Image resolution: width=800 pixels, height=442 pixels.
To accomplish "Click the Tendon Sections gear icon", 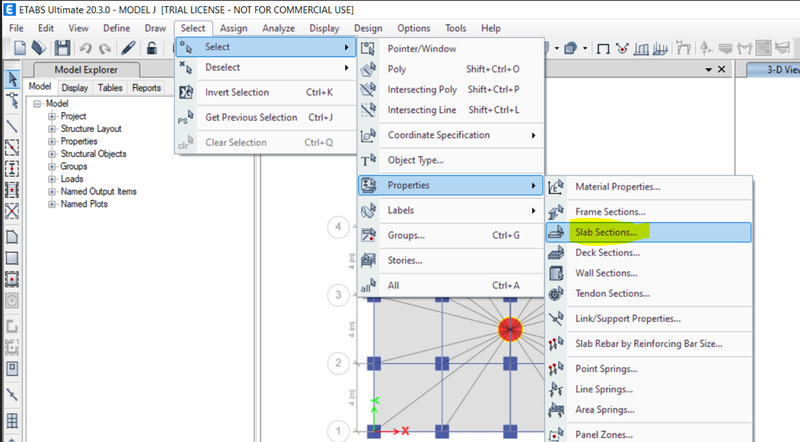I will (556, 293).
